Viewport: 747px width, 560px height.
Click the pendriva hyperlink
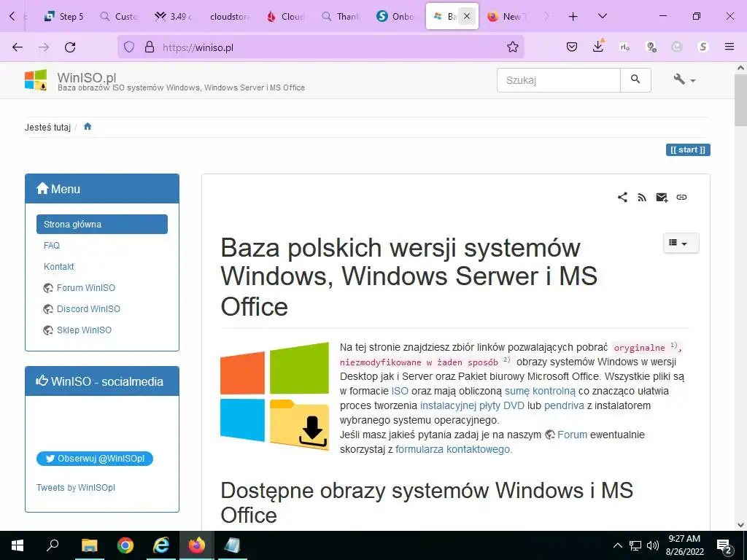tap(564, 405)
